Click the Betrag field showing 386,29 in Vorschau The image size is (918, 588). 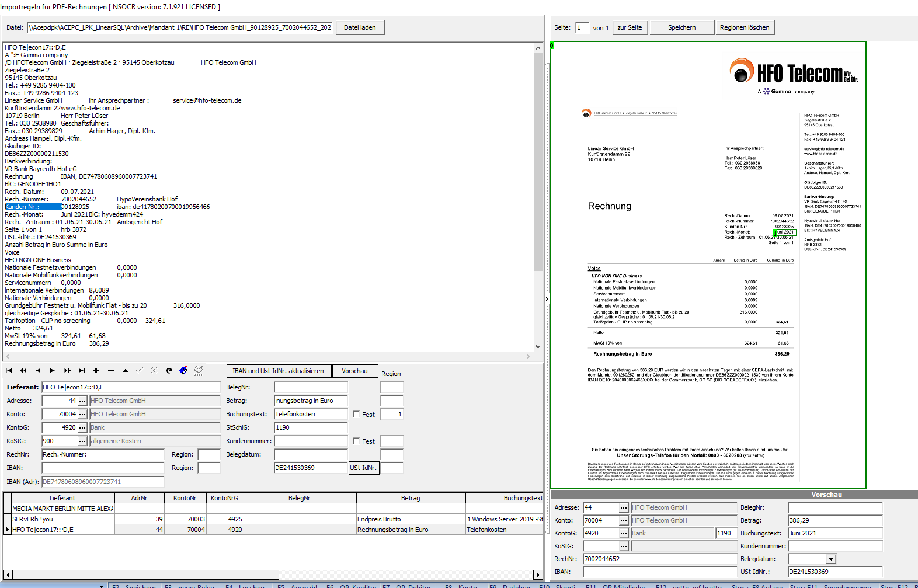[835, 520]
